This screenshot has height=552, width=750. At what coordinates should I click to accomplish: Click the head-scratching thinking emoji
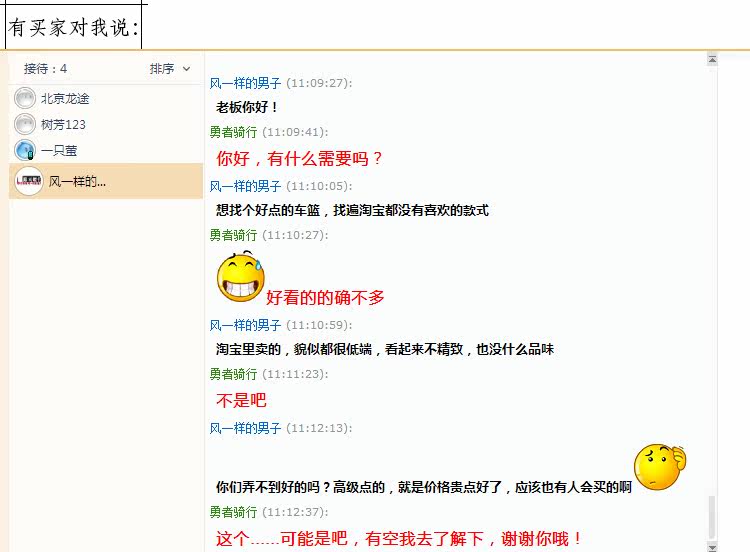pos(660,467)
